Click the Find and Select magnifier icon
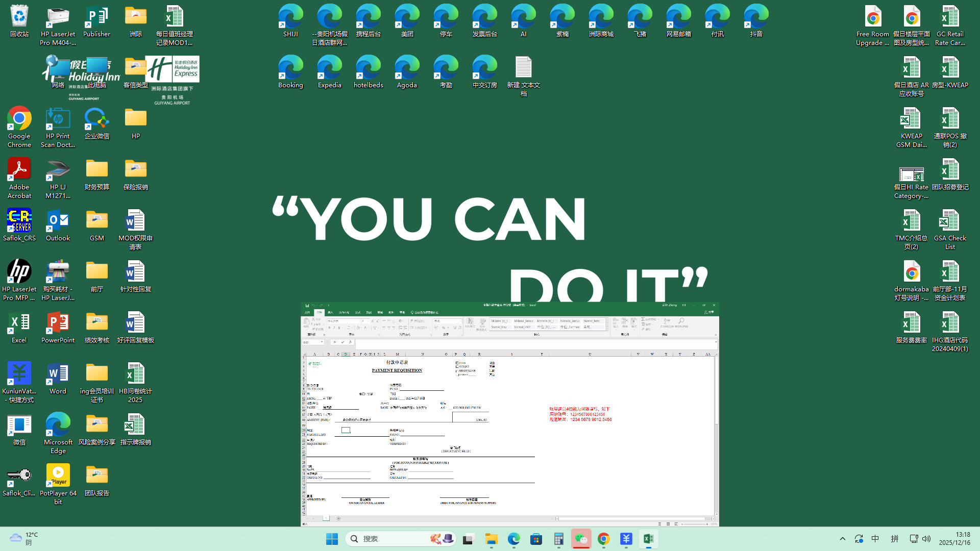The height and width of the screenshot is (551, 980). pos(681,321)
